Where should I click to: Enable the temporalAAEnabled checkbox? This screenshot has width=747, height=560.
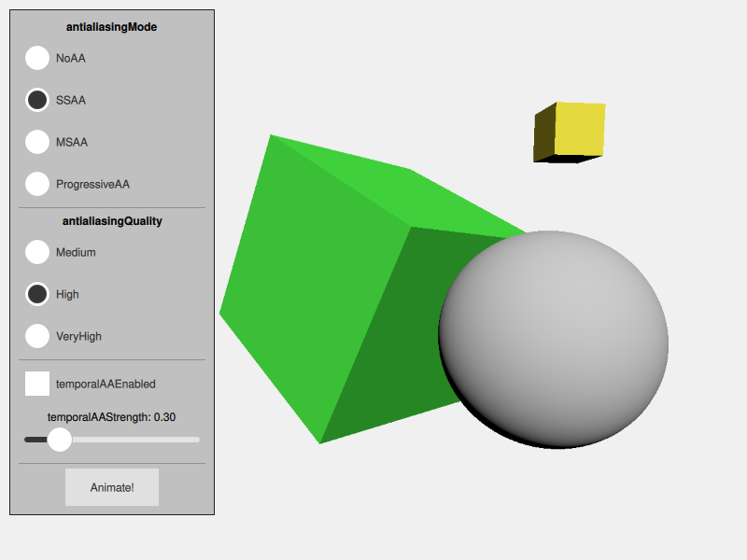click(x=37, y=384)
